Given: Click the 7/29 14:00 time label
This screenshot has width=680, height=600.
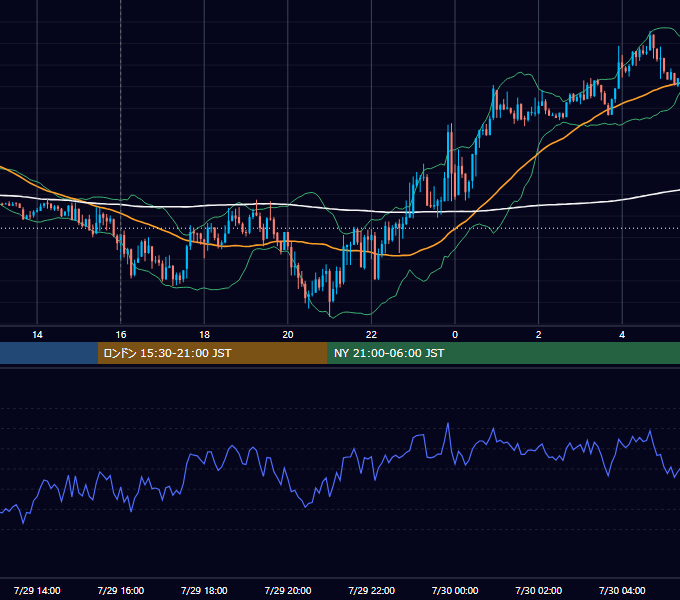Looking at the screenshot, I should pyautogui.click(x=37, y=590).
